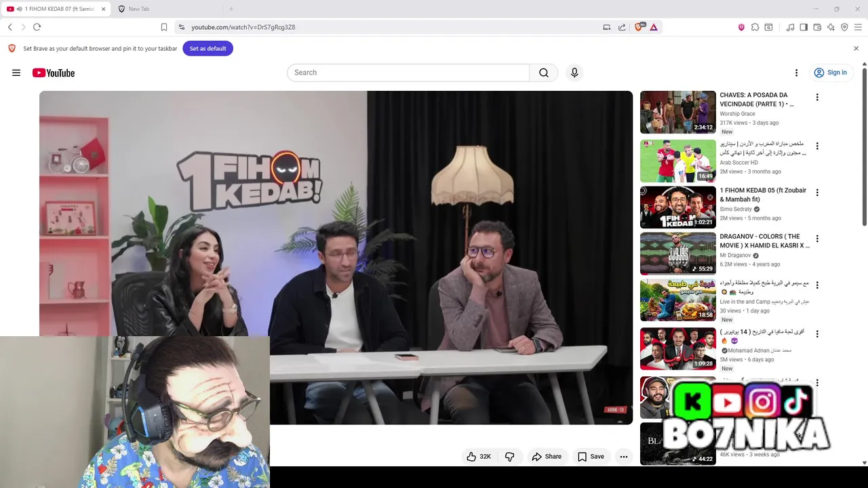Screen dimensions: 868x488
Task: Open options menu for CHAVES video
Action: pos(817,98)
